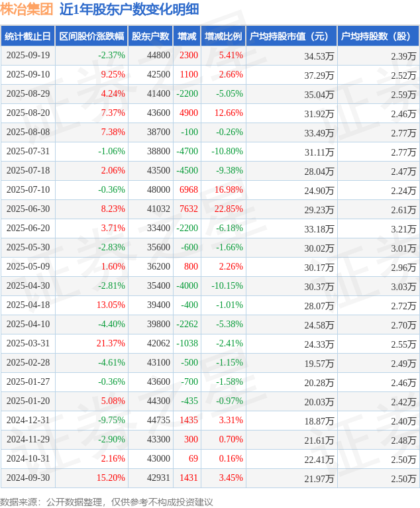420x508 pixels.
Task: Select the 44800 shareholder count cell
Action: click(159, 56)
